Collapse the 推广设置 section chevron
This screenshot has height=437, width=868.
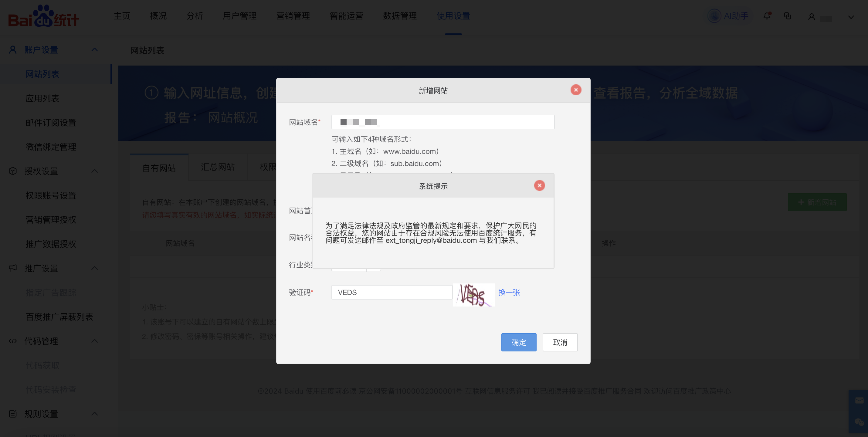pyautogui.click(x=95, y=268)
